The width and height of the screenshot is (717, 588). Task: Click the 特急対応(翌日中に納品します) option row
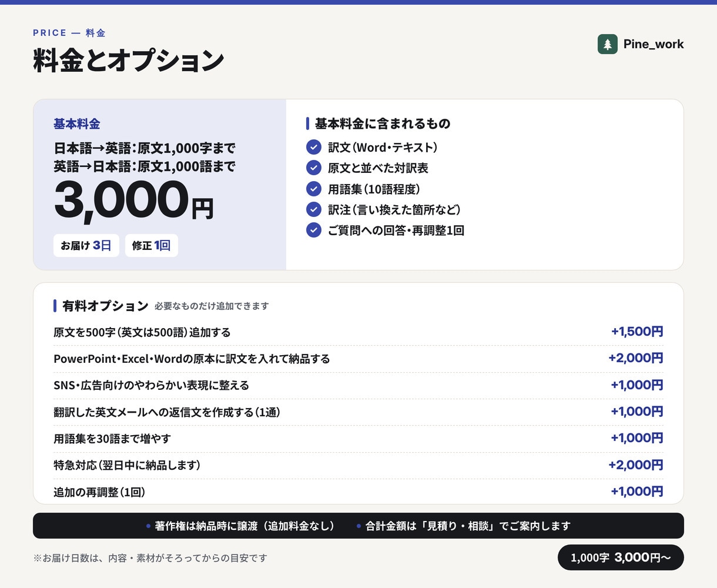(x=358, y=465)
